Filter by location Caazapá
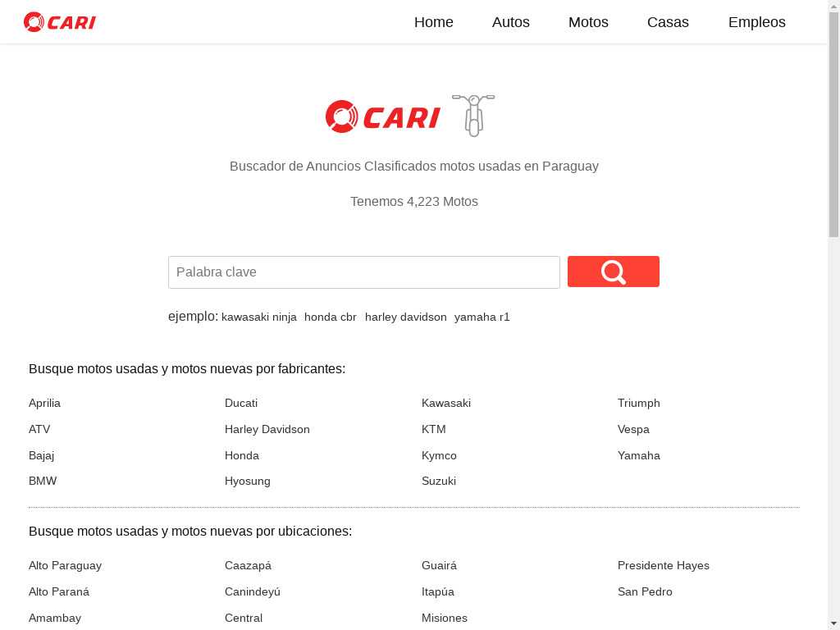The width and height of the screenshot is (840, 630). pos(248,565)
